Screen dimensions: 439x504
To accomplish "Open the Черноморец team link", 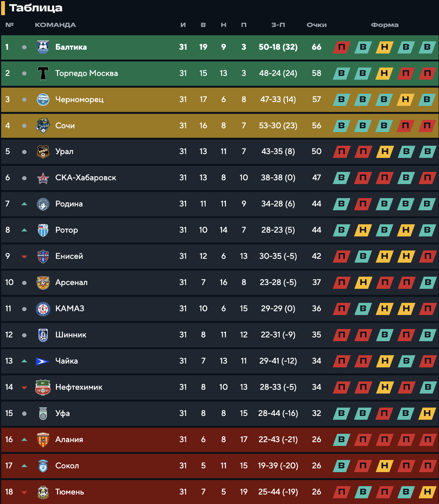I will (x=79, y=99).
